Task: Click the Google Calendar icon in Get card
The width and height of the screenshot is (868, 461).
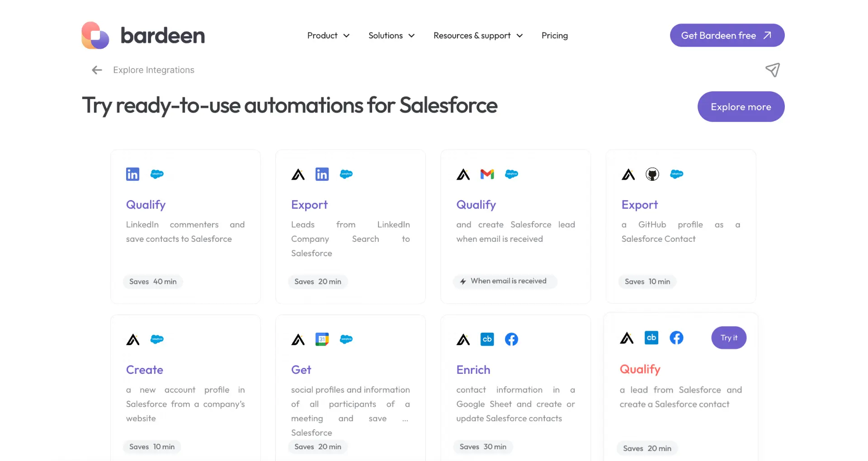Action: [x=322, y=339]
